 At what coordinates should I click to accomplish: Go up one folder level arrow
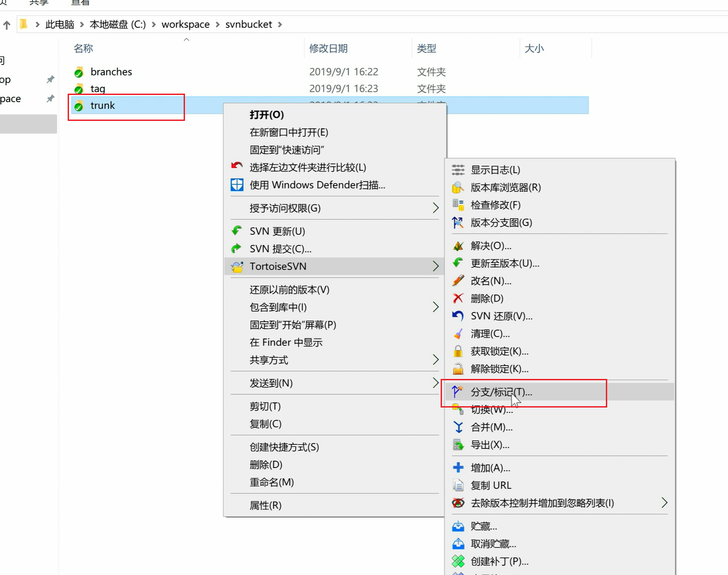[x=7, y=25]
